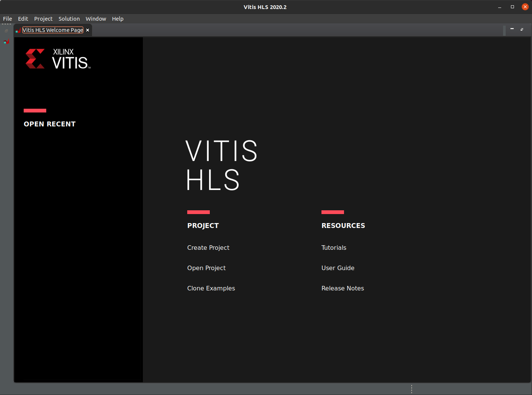Open the User Guide link
This screenshot has width=532, height=395.
point(338,268)
